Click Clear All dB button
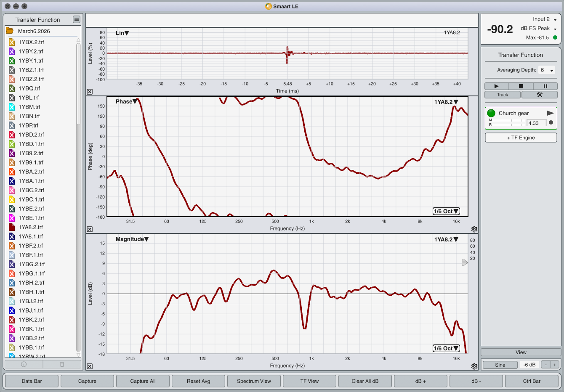This screenshot has height=392, width=564. coord(365,381)
